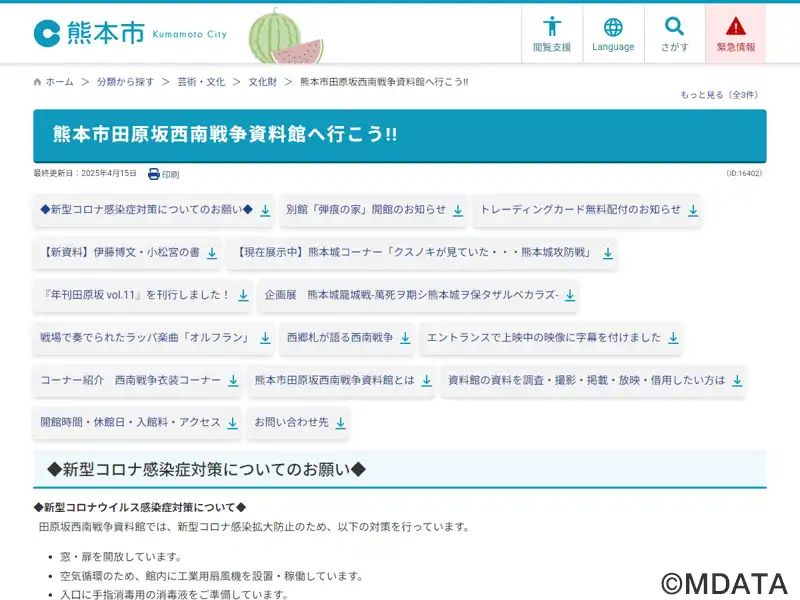Click the (ID:16402) page ID text
This screenshot has height=600, width=800.
tap(744, 173)
